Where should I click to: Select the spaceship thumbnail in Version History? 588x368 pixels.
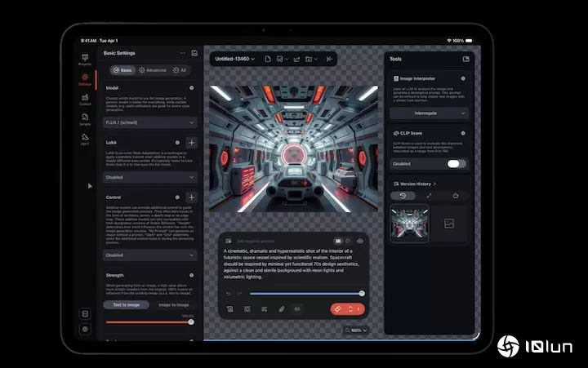tap(409, 224)
